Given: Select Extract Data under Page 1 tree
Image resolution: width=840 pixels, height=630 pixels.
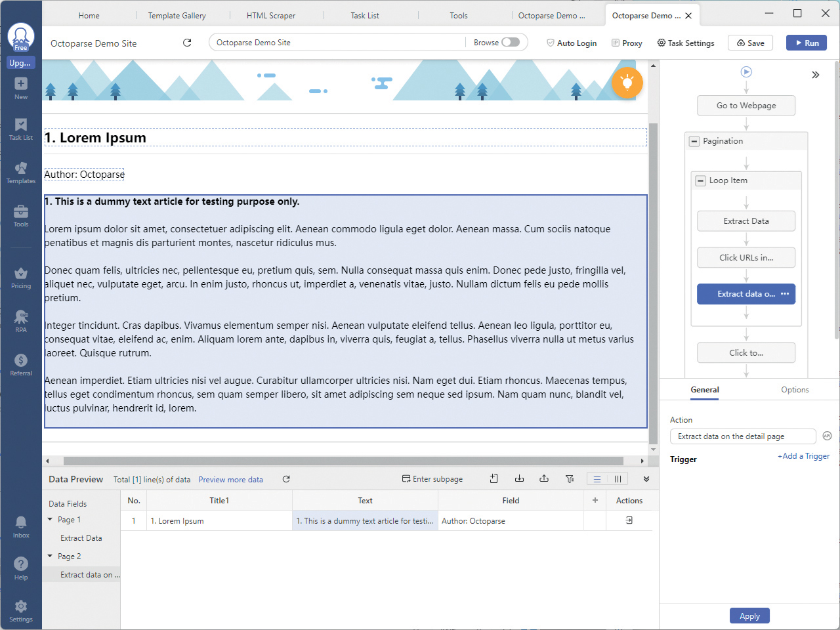Looking at the screenshot, I should pyautogui.click(x=81, y=537).
